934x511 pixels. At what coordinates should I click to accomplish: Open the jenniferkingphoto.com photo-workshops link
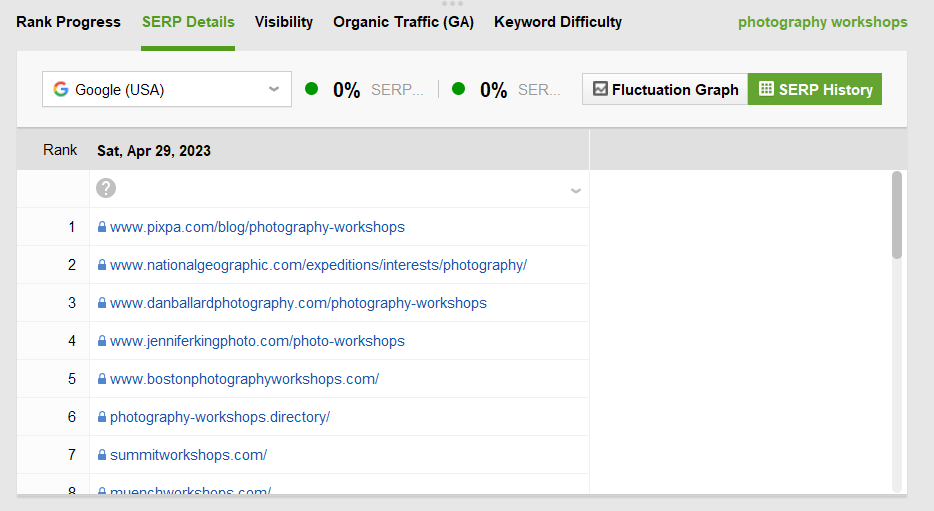(257, 341)
